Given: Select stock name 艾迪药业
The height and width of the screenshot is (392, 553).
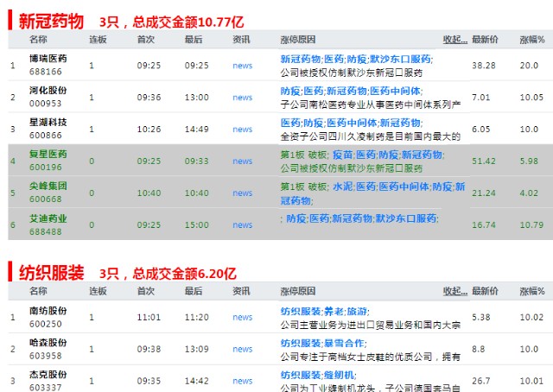Looking at the screenshot, I should (48, 218).
